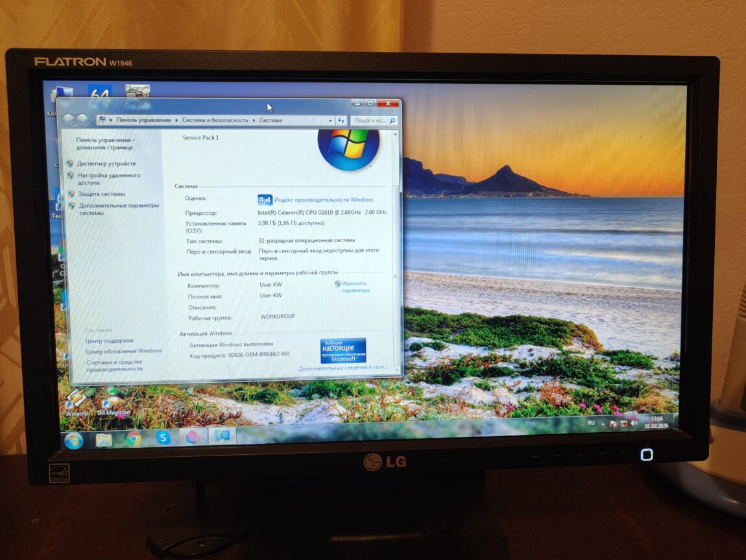Screen dimensions: 746x560
Task: Open 'Диспетчер устройств' link
Action: [x=106, y=164]
